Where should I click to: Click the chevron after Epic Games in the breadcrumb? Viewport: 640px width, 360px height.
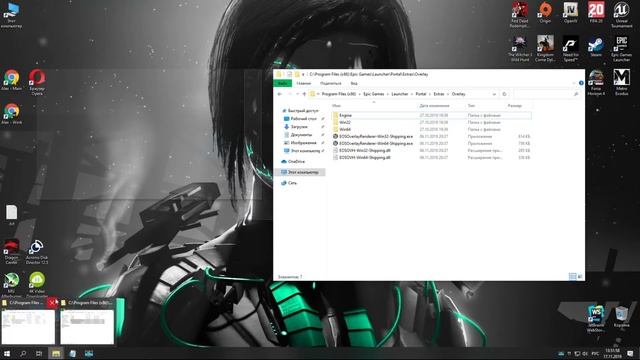pyautogui.click(x=388, y=94)
